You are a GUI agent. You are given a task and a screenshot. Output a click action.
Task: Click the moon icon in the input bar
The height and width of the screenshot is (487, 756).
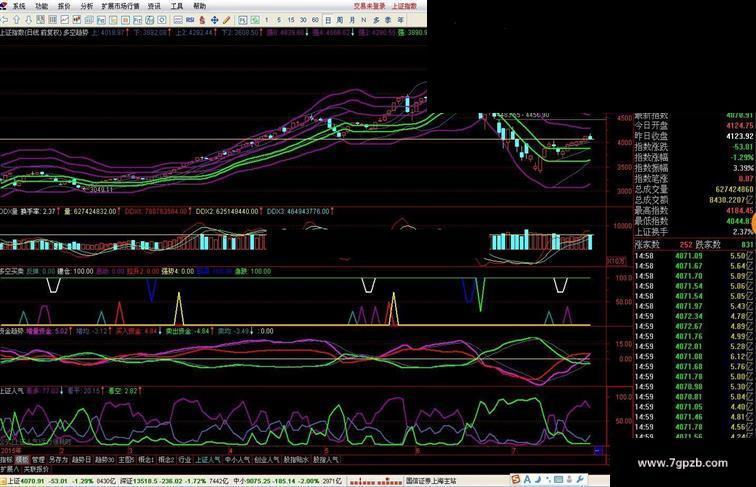[x=538, y=480]
